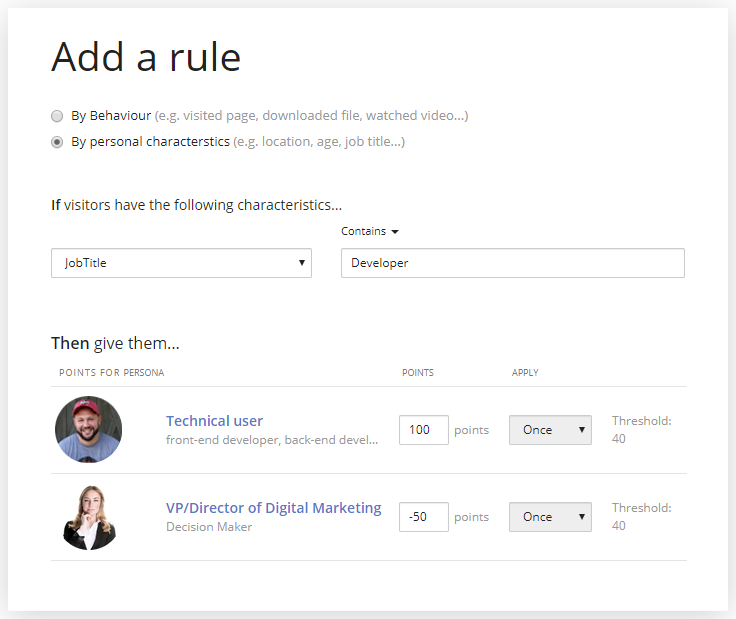Screen dimensions: 736x619
Task: Expand the Contains operator dropdown
Action: (x=369, y=231)
